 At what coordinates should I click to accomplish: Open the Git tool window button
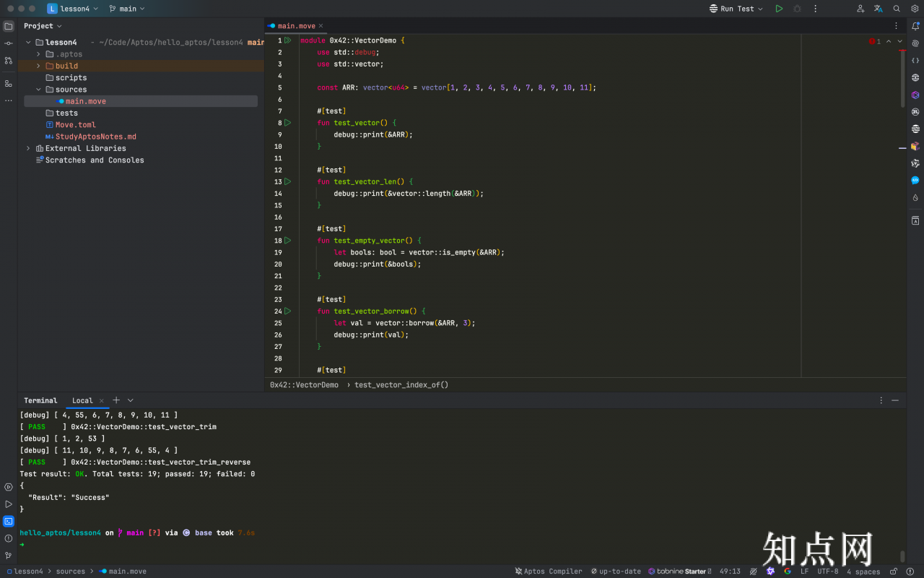point(9,556)
